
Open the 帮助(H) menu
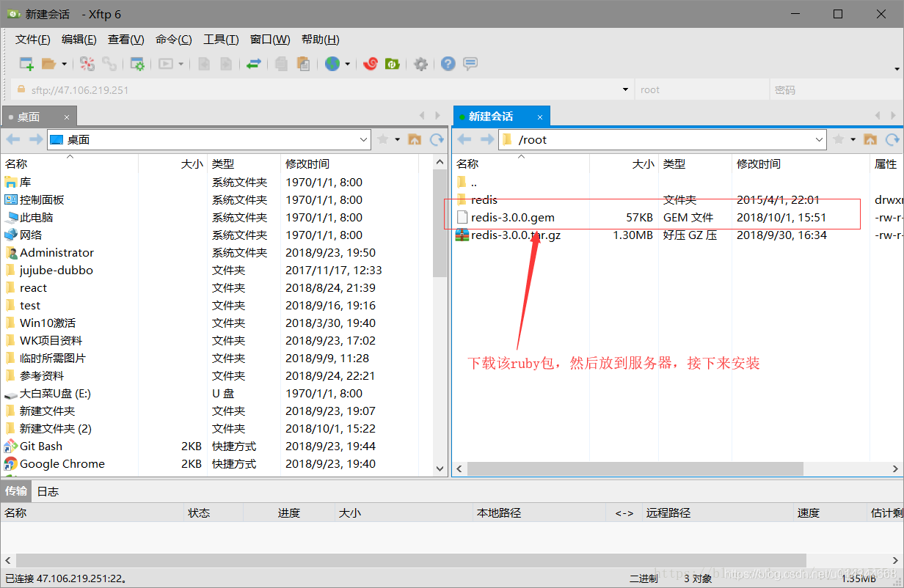coord(321,40)
